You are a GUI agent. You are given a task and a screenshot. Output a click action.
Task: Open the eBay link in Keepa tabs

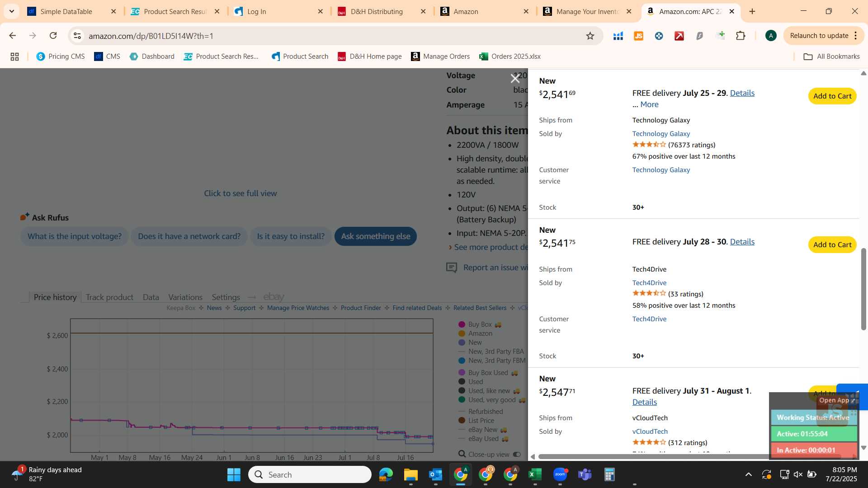(274, 297)
